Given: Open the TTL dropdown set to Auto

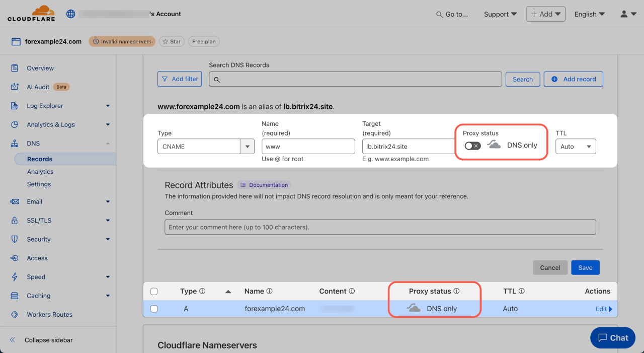Looking at the screenshot, I should [576, 147].
